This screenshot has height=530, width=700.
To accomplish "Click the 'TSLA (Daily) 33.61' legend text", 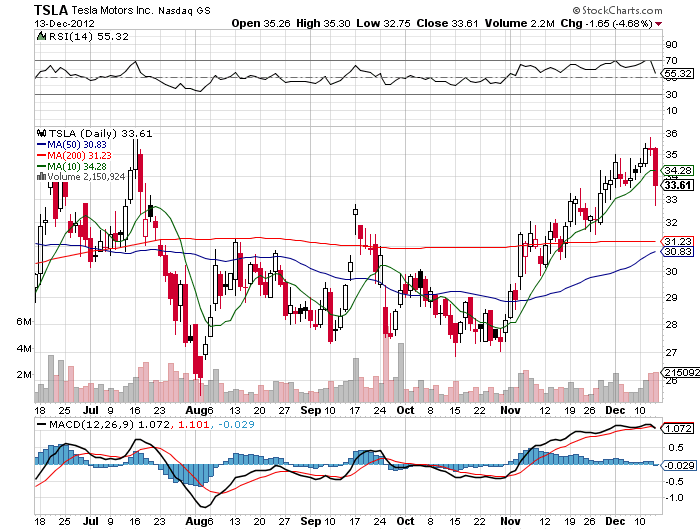I will tap(100, 133).
